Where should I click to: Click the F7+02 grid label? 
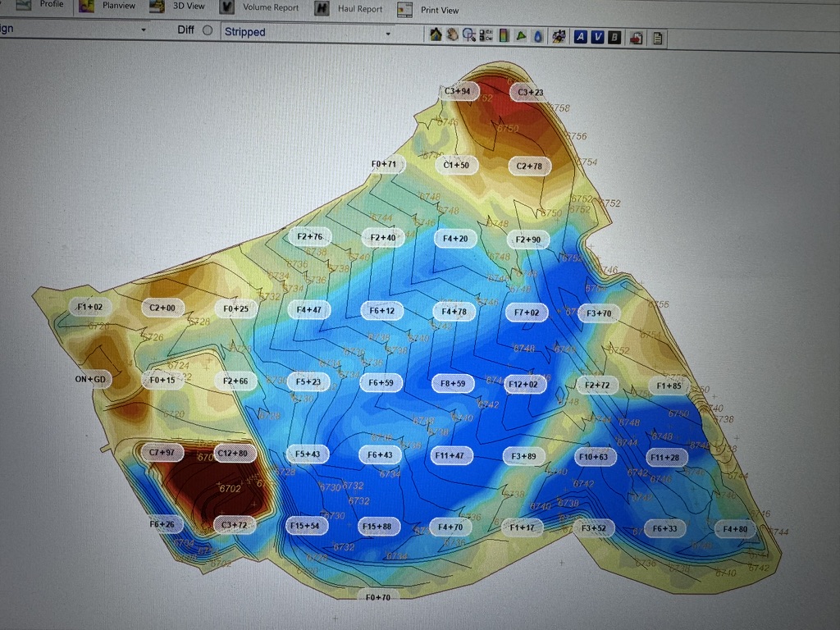click(527, 313)
